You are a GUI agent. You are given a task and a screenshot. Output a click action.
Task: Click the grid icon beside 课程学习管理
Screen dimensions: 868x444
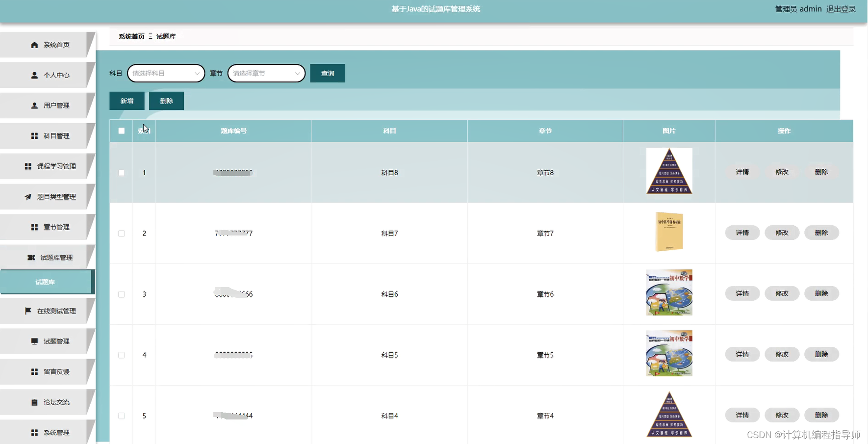pos(28,166)
